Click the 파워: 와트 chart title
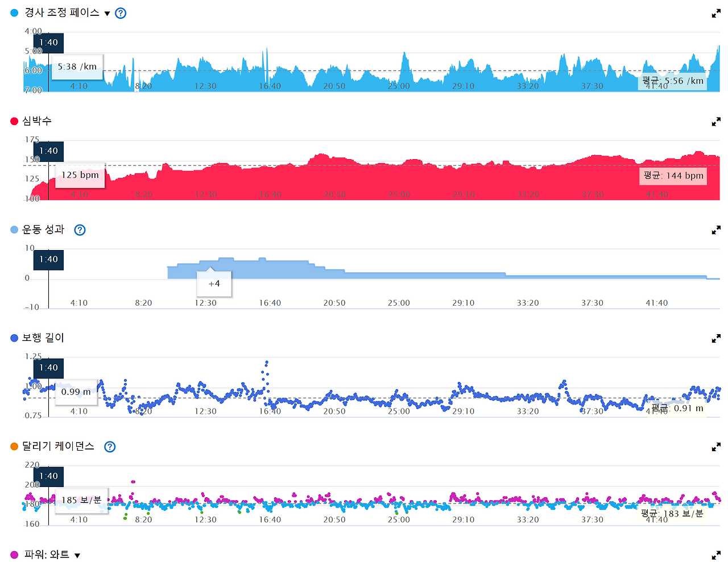The height and width of the screenshot is (562, 728). tap(47, 555)
